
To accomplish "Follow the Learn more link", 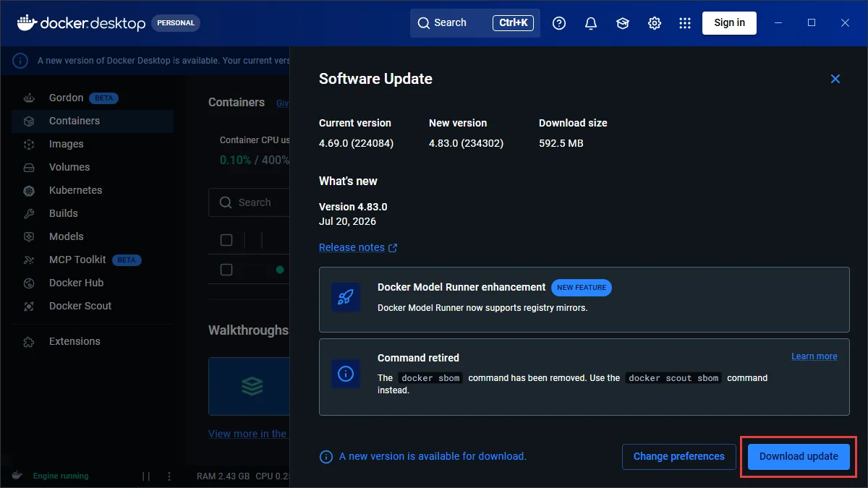I will pyautogui.click(x=814, y=356).
